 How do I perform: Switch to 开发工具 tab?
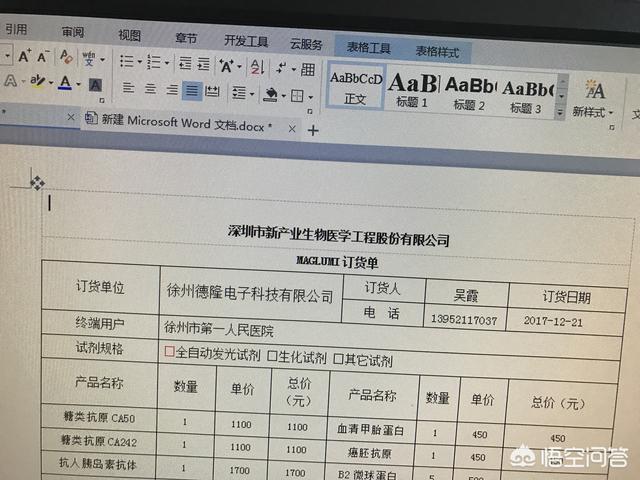coord(246,41)
